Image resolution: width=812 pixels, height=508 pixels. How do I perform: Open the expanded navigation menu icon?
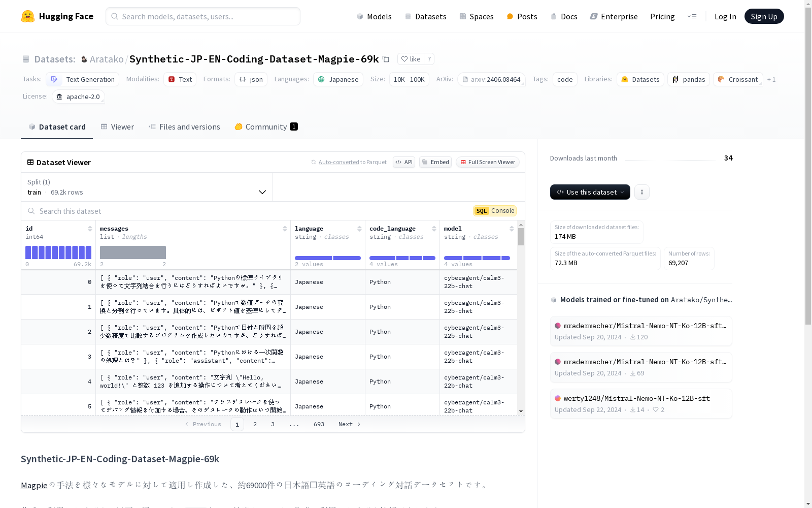pyautogui.click(x=692, y=16)
